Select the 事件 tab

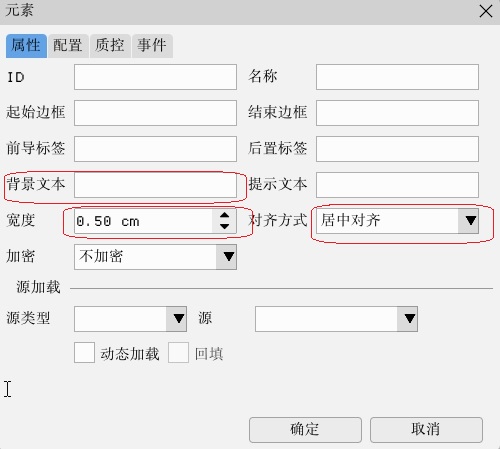pyautogui.click(x=152, y=46)
